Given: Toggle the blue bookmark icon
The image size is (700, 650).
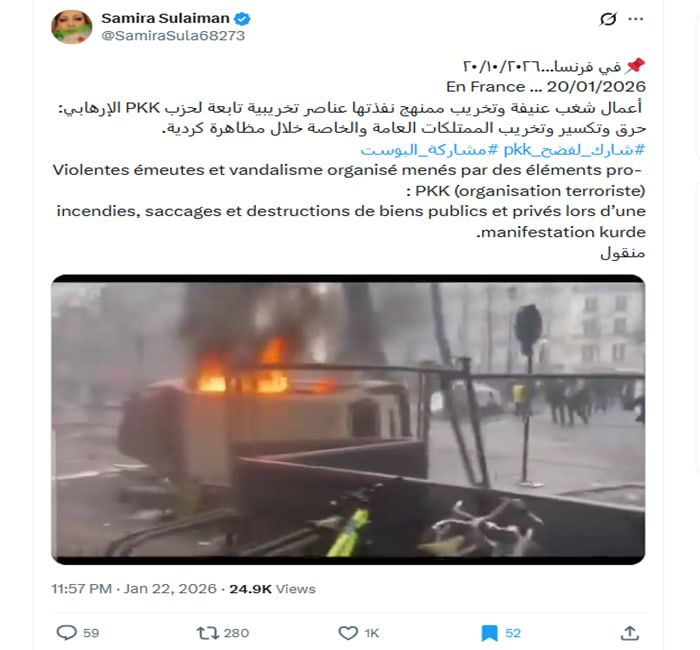Looking at the screenshot, I should coord(489,633).
